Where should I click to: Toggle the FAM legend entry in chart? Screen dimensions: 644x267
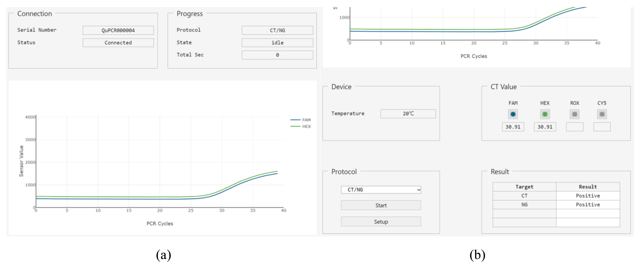coord(300,120)
